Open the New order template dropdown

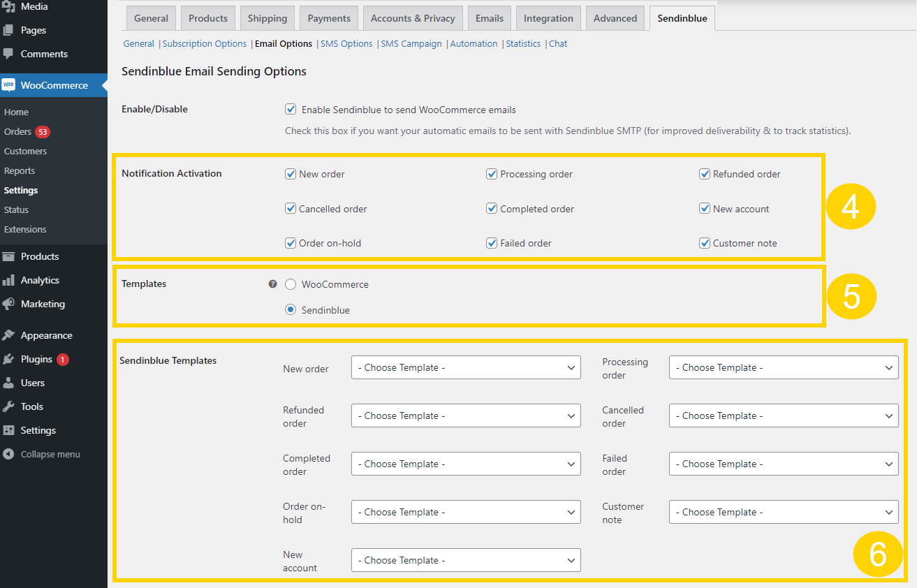(466, 367)
